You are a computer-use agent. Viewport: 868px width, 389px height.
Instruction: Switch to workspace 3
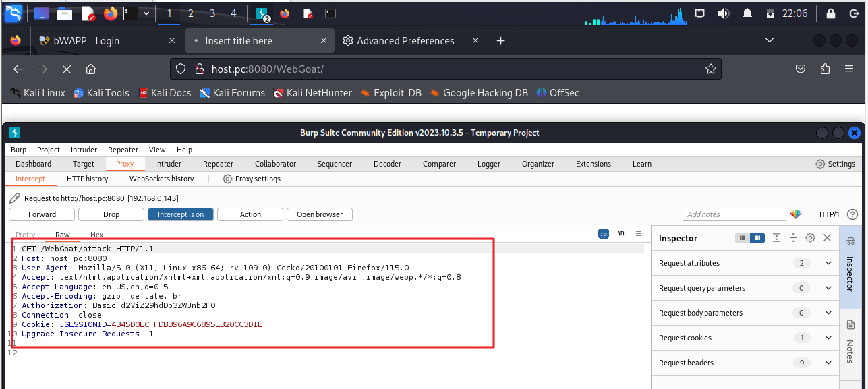(212, 13)
